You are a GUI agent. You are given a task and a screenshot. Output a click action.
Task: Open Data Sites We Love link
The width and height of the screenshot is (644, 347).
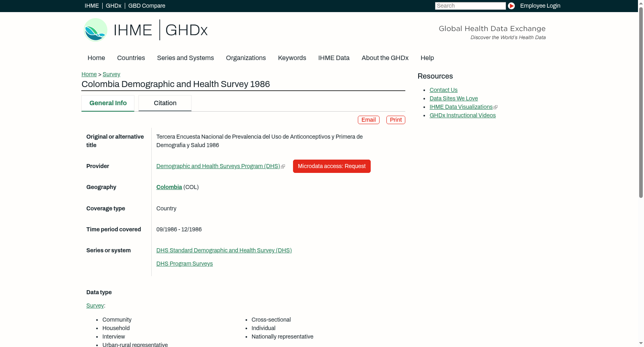point(454,98)
